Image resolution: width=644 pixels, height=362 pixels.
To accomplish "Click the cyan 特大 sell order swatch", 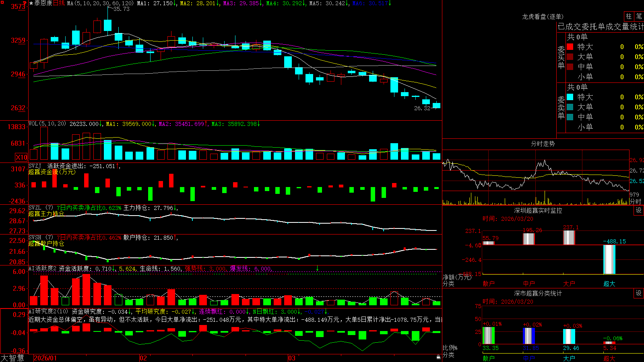I will 570,97.
